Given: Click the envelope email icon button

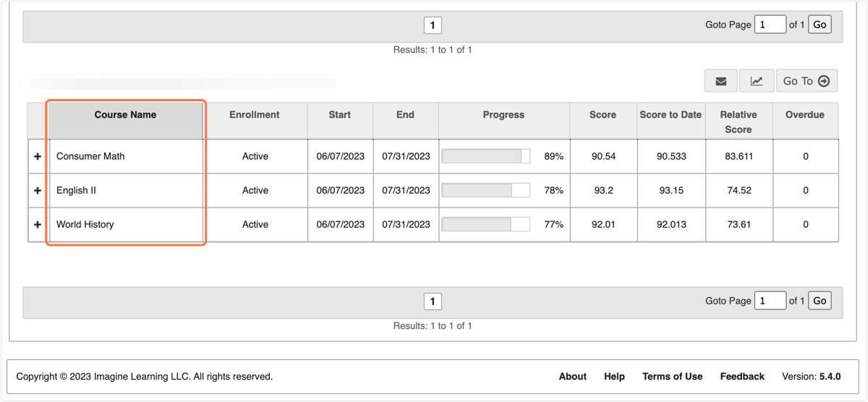Looking at the screenshot, I should click(721, 81).
